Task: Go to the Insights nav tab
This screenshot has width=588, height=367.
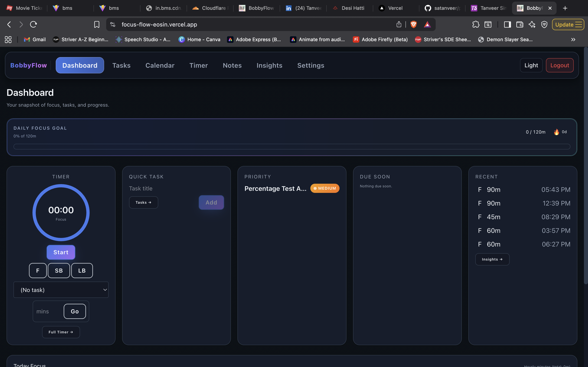Action: 269,65
